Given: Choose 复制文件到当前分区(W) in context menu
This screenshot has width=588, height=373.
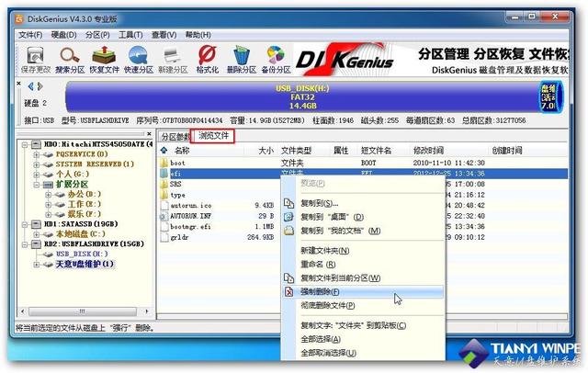Looking at the screenshot, I should (363, 278).
